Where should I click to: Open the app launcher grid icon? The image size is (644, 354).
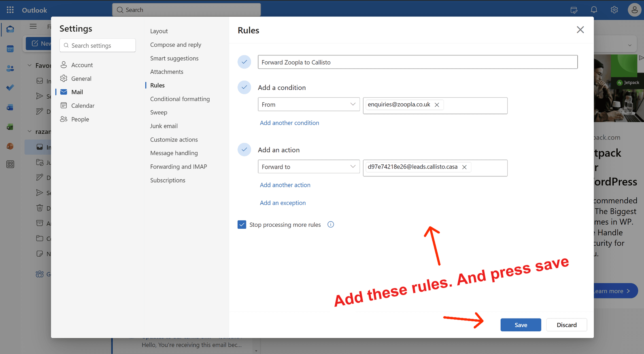pyautogui.click(x=10, y=10)
